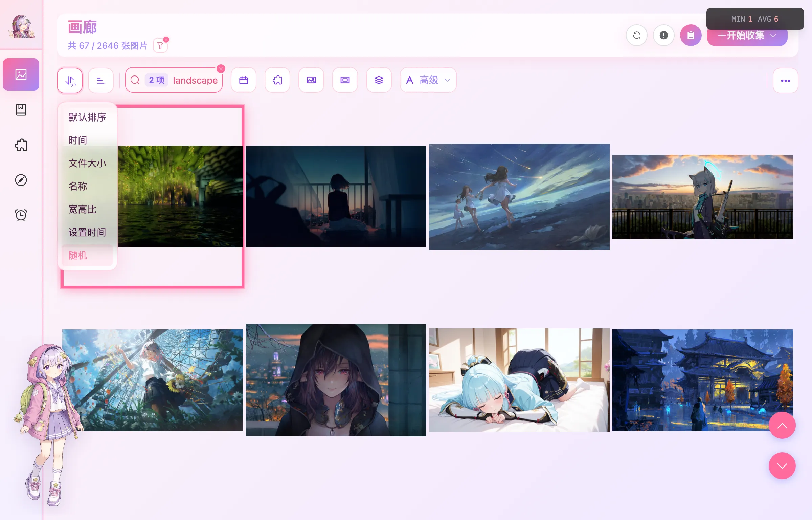Click the exclamation alert icon
Image resolution: width=812 pixels, height=520 pixels.
point(664,35)
